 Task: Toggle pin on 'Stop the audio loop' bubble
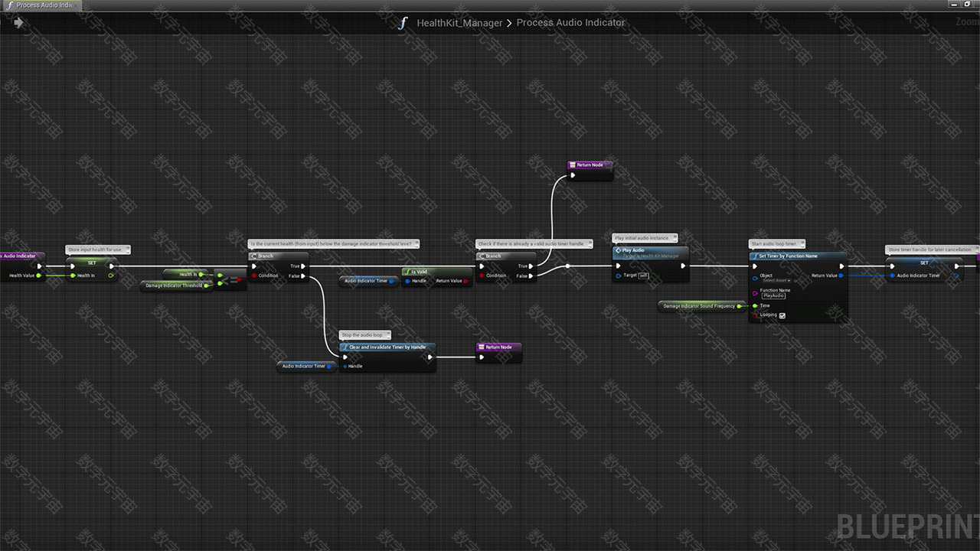pos(387,334)
